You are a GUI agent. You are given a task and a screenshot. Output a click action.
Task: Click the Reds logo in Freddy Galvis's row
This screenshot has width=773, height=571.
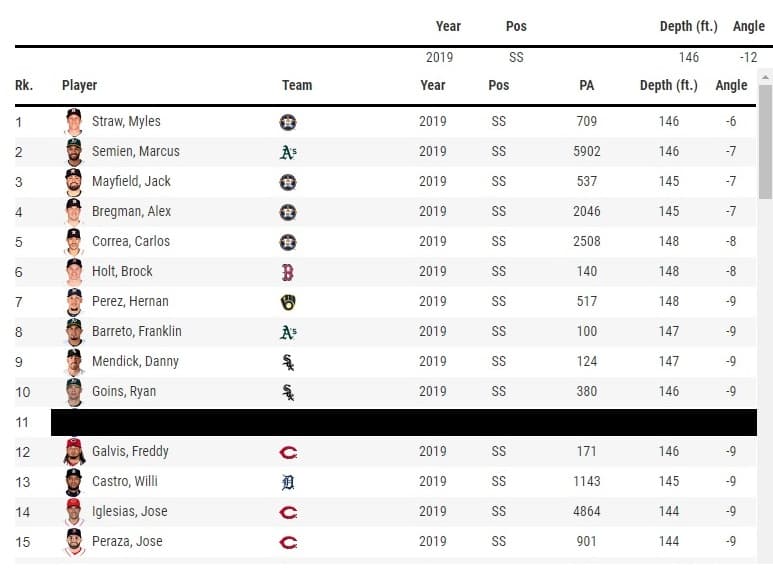click(x=288, y=452)
